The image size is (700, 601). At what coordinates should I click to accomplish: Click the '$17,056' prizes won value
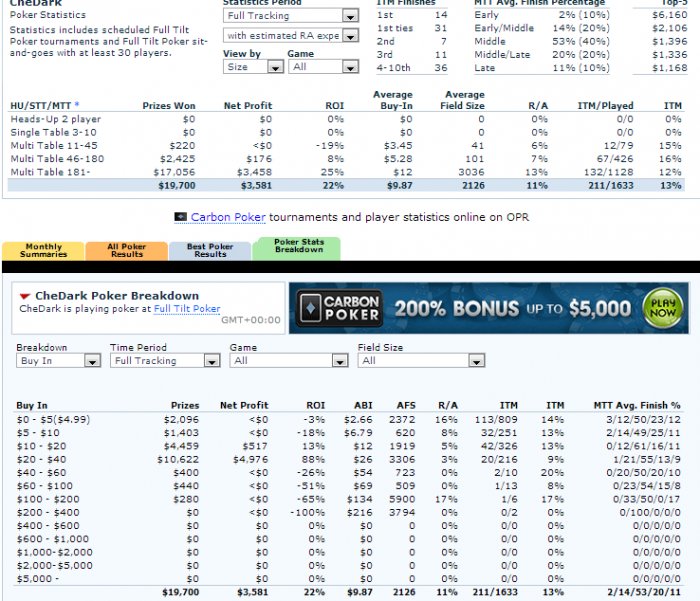[x=174, y=172]
